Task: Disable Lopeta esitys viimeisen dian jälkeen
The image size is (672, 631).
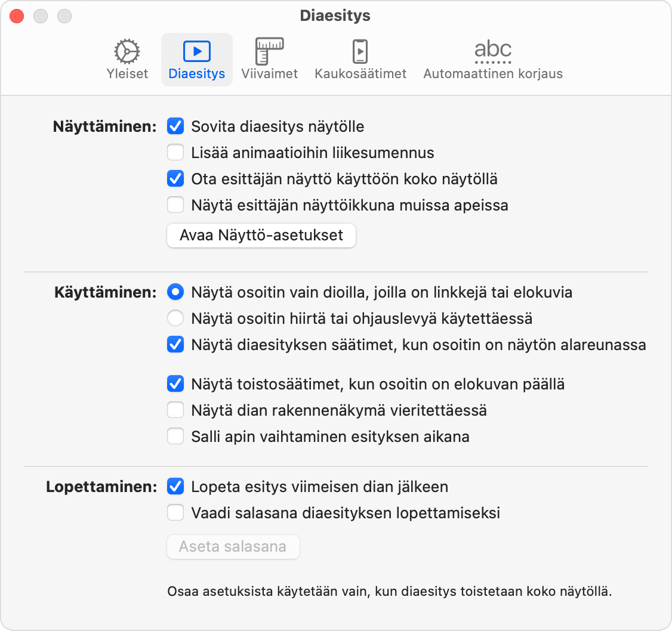Action: [x=175, y=487]
